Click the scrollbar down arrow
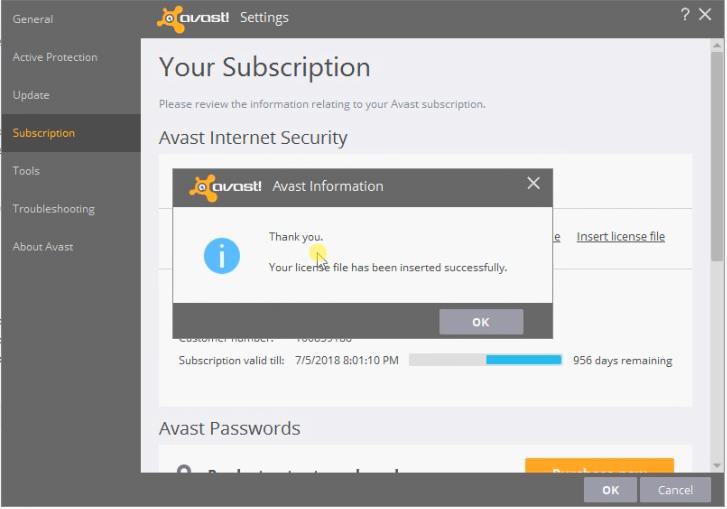The image size is (727, 509). click(x=717, y=465)
